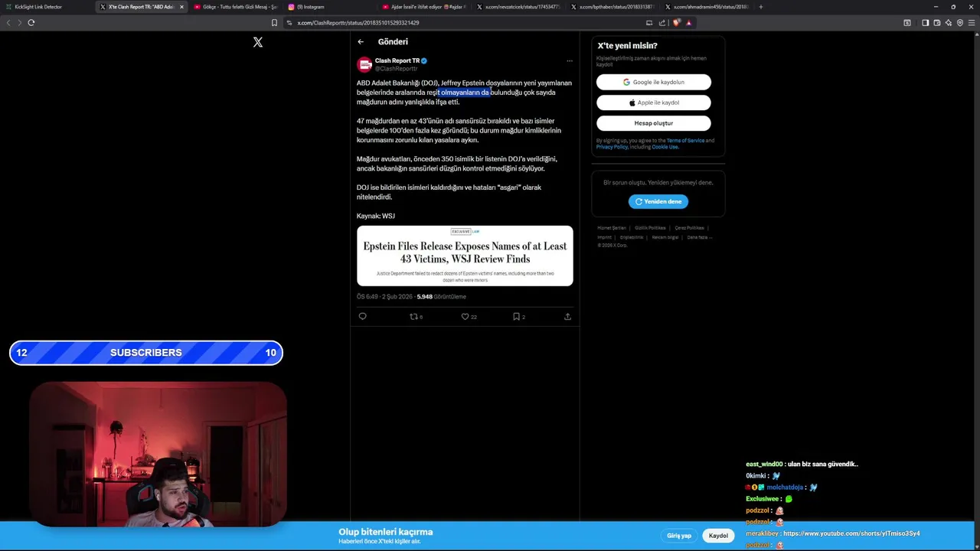Click the streamer webcam overlay

(x=158, y=455)
